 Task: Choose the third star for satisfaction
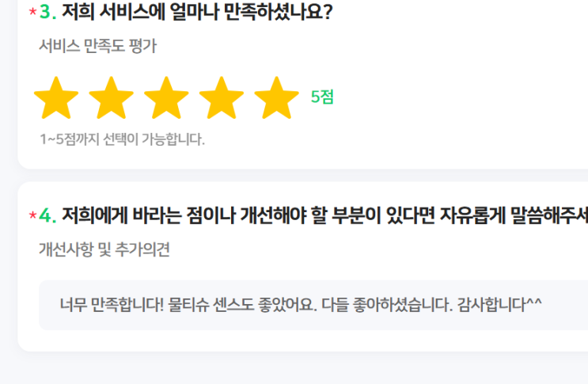pos(166,98)
